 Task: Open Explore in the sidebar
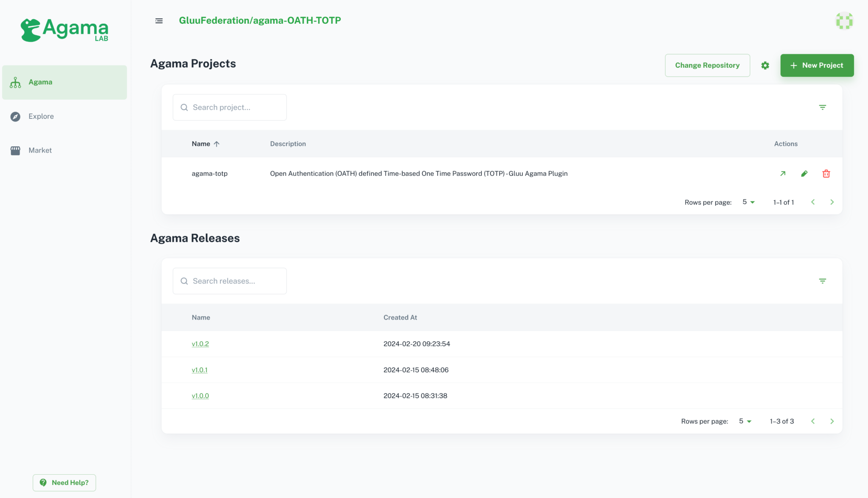pos(64,116)
